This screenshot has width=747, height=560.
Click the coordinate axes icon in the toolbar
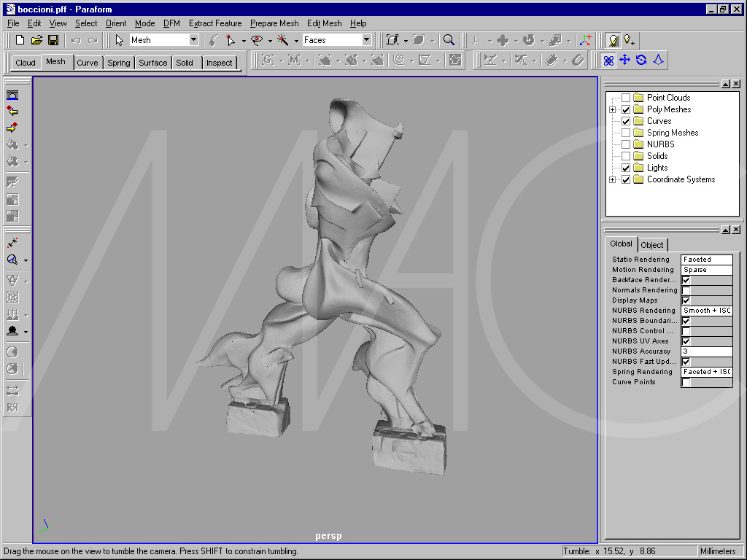[586, 41]
